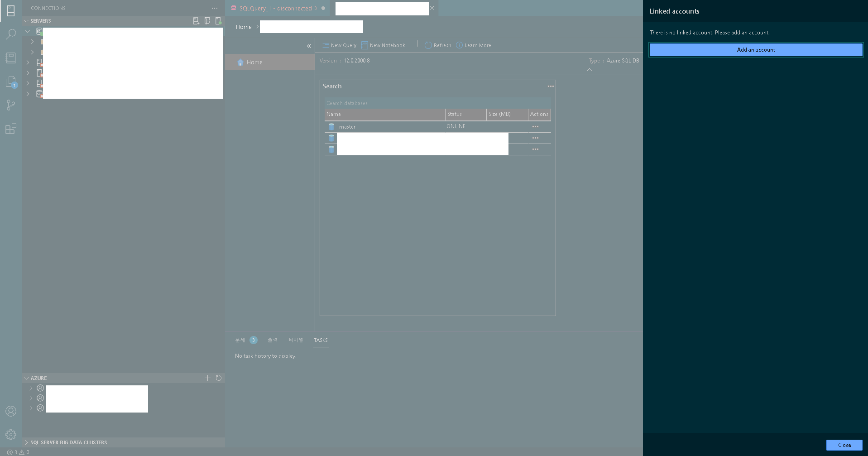Expand the first Azure account entry
Viewport: 868px width, 456px height.
tap(30, 388)
